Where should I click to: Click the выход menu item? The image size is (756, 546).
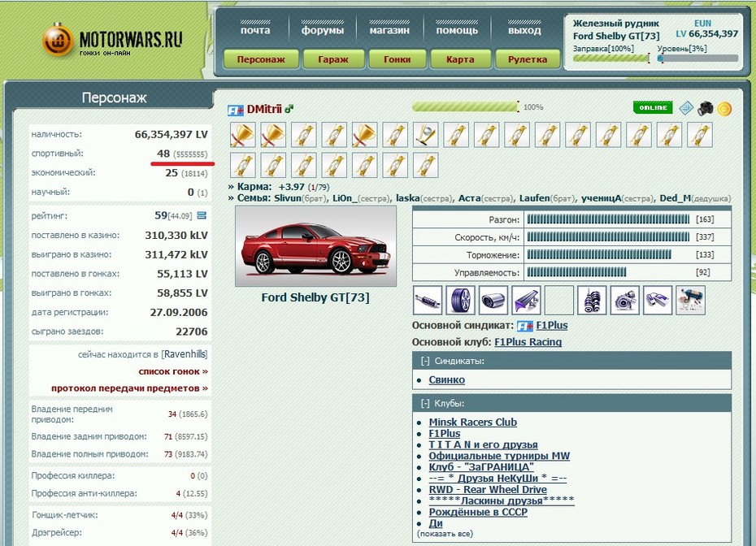pos(524,30)
